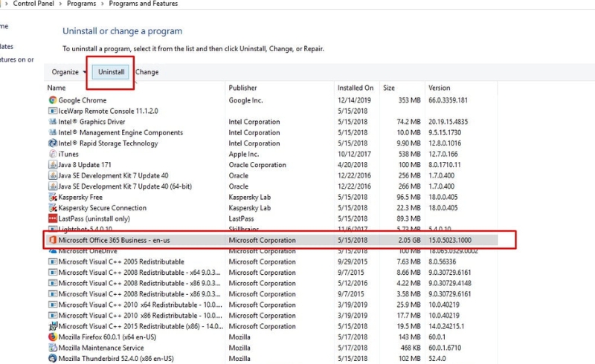Select Kaspersky Secure Connection entry

tap(103, 208)
